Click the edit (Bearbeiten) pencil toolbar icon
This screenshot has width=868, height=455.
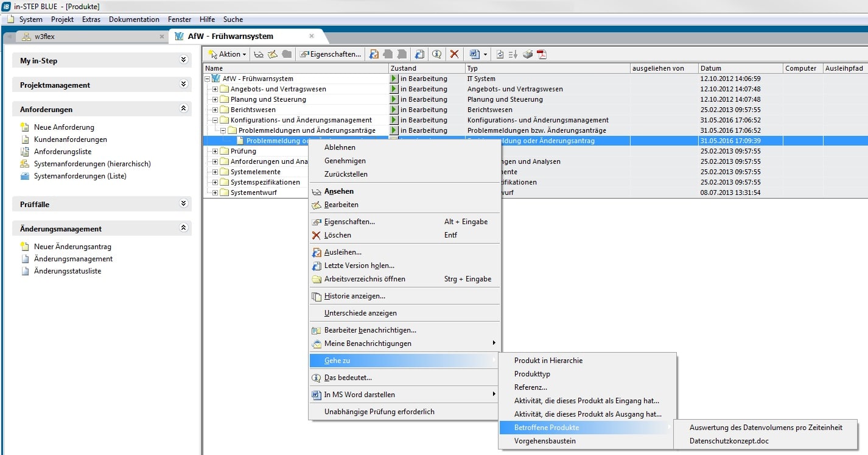point(273,54)
